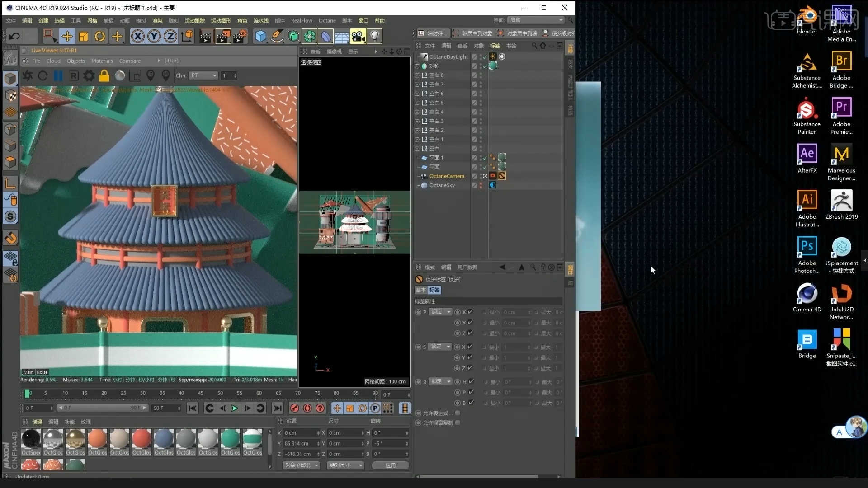Viewport: 868px width, 488px height.
Task: Toggle the X axis lock icon
Action: pos(137,36)
